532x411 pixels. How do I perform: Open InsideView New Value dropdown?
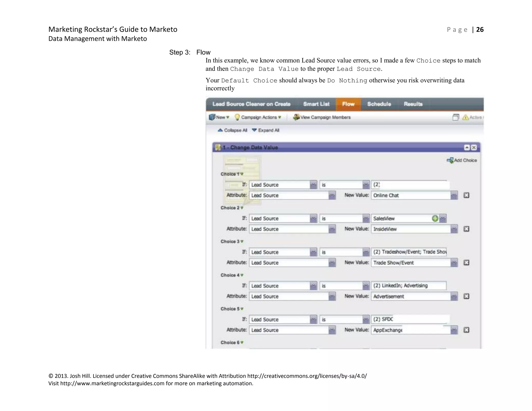click(454, 229)
